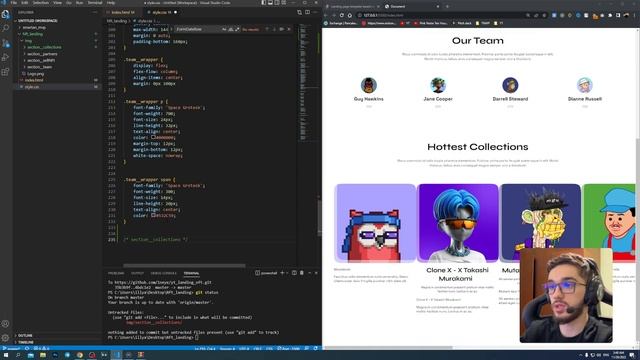Close the terminal panel
Screen dimensions: 640x360
316,273
